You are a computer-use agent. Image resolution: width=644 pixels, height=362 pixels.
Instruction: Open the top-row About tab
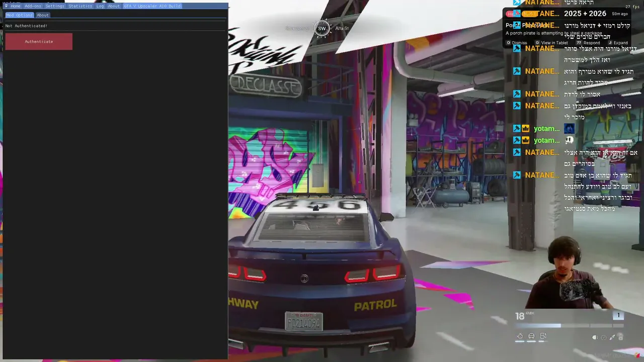114,6
